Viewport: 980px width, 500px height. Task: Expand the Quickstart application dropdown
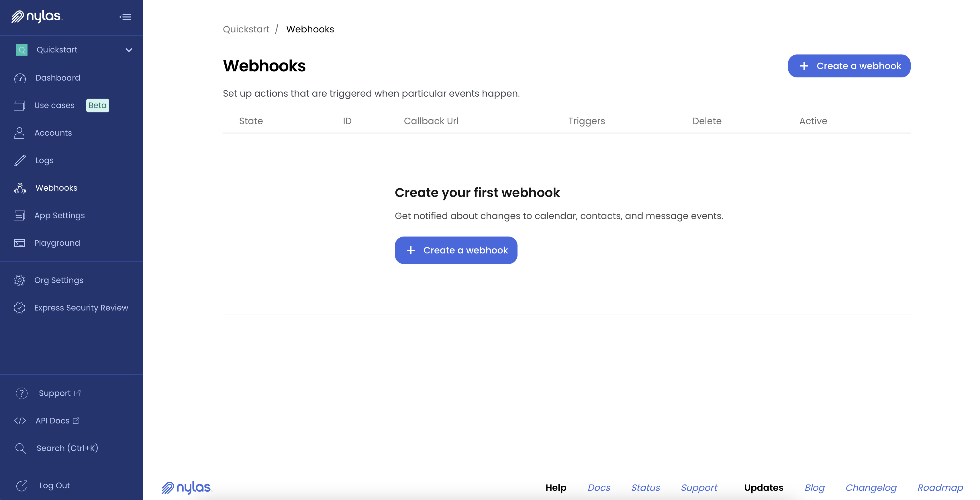(129, 50)
